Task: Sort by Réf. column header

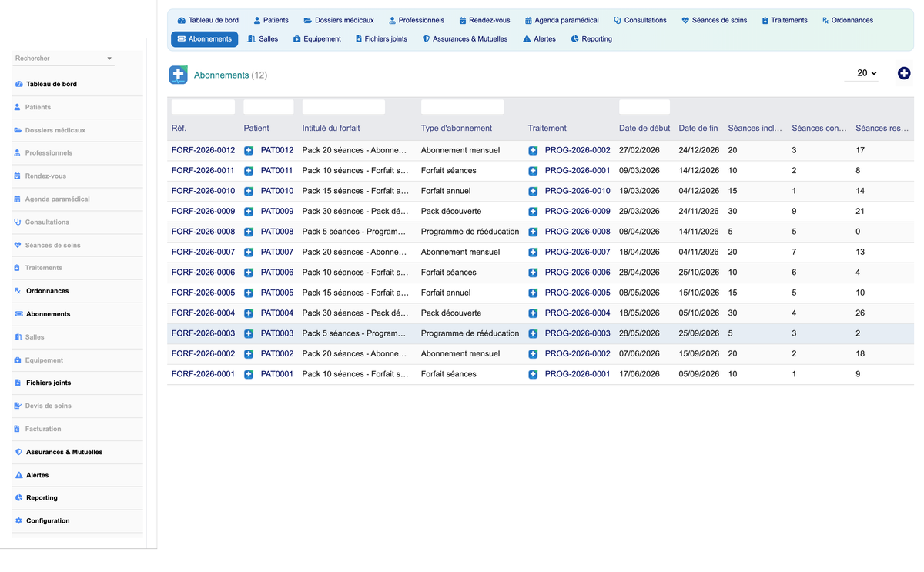Action: [179, 129]
